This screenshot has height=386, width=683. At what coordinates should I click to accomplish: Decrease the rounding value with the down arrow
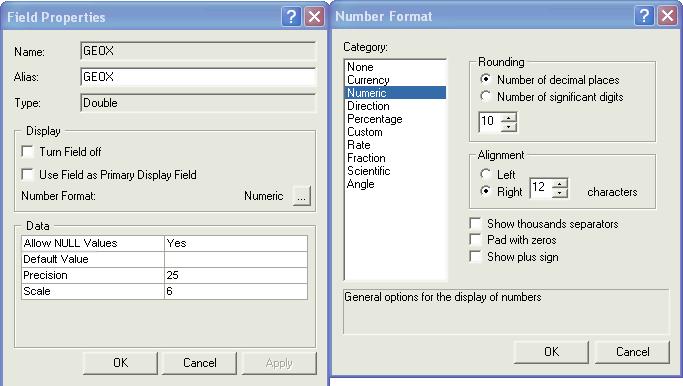click(x=509, y=127)
